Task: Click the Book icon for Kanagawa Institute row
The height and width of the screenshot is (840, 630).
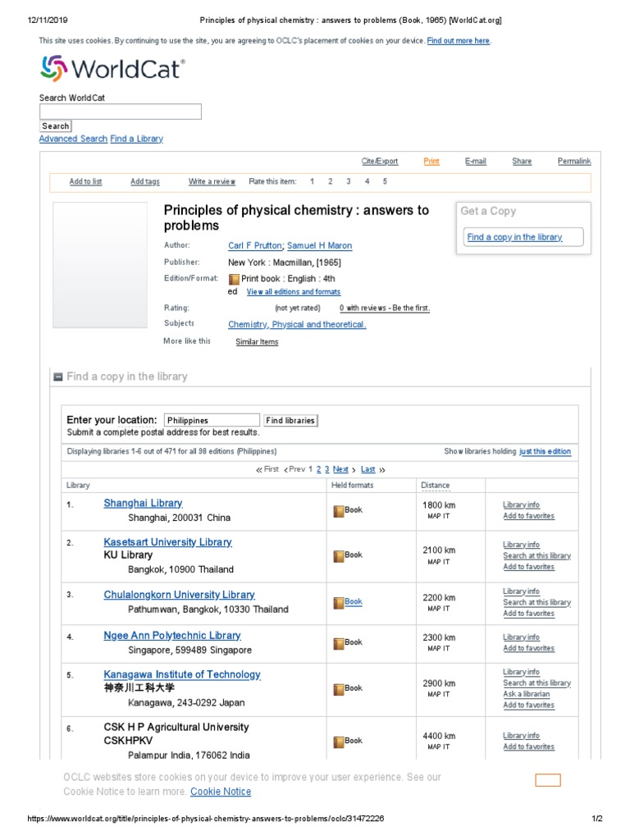Action: coord(338,688)
